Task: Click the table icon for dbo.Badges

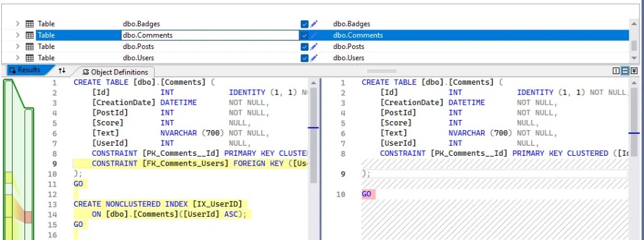Action: coord(30,24)
